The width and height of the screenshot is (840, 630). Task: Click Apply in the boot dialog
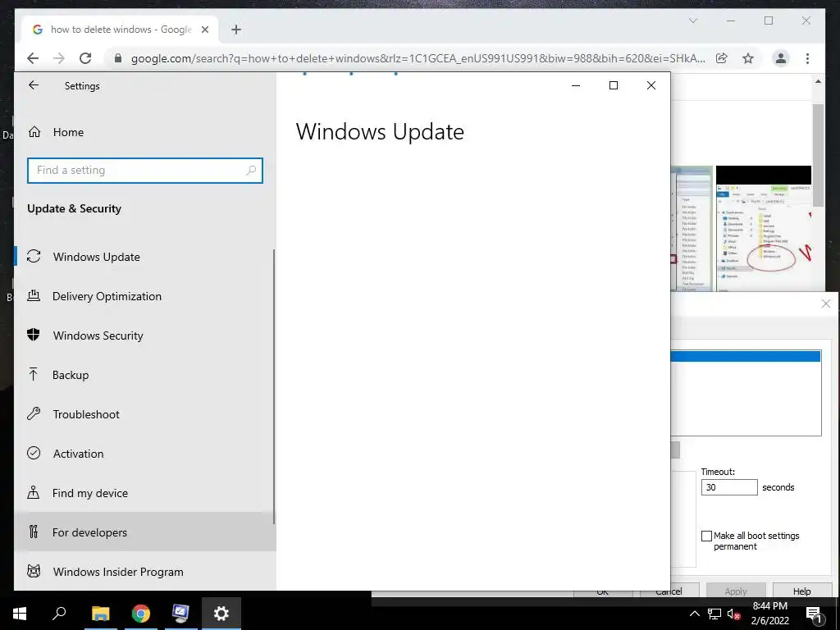(736, 591)
